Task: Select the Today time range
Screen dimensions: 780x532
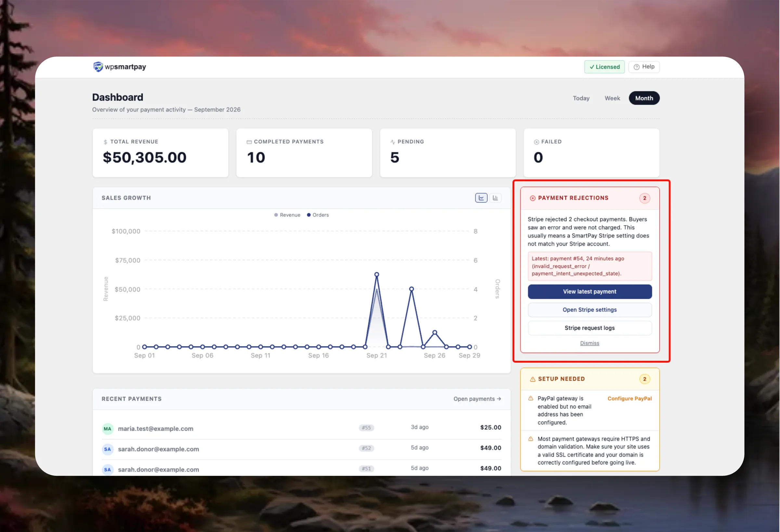Action: click(x=581, y=98)
